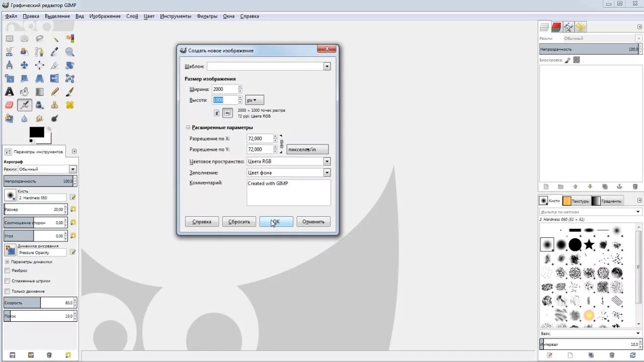Select the Zoom magnifier tool
This screenshot has height=362, width=644.
pos(70,51)
